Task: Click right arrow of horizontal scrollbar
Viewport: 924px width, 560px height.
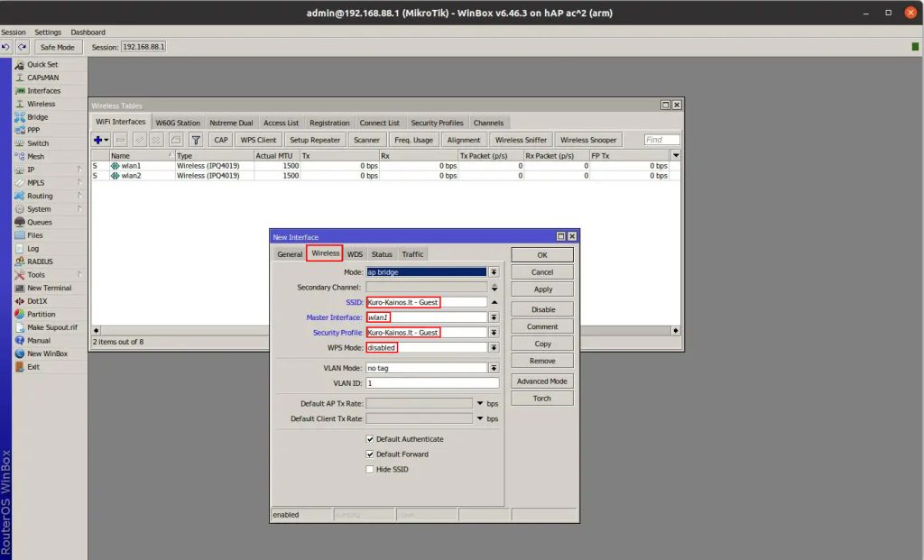Action: coord(675,330)
